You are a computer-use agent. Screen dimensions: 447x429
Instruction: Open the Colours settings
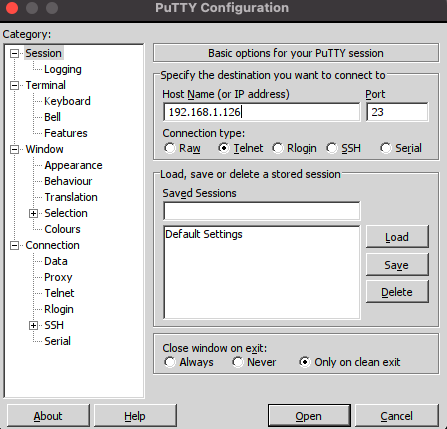[62, 229]
